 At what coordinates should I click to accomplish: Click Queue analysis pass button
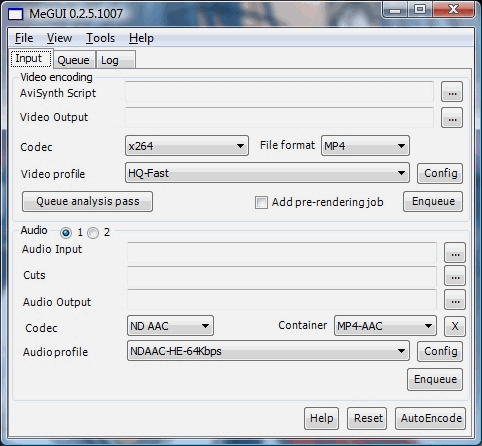(x=87, y=201)
